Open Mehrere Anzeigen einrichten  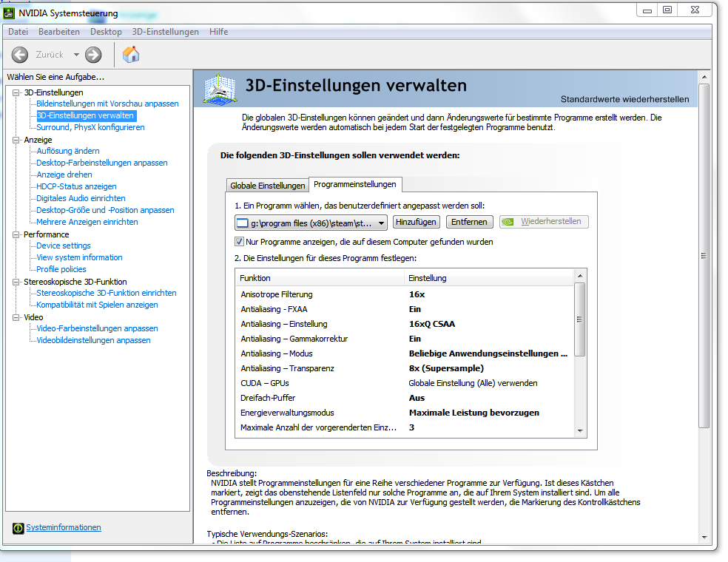pyautogui.click(x=87, y=222)
